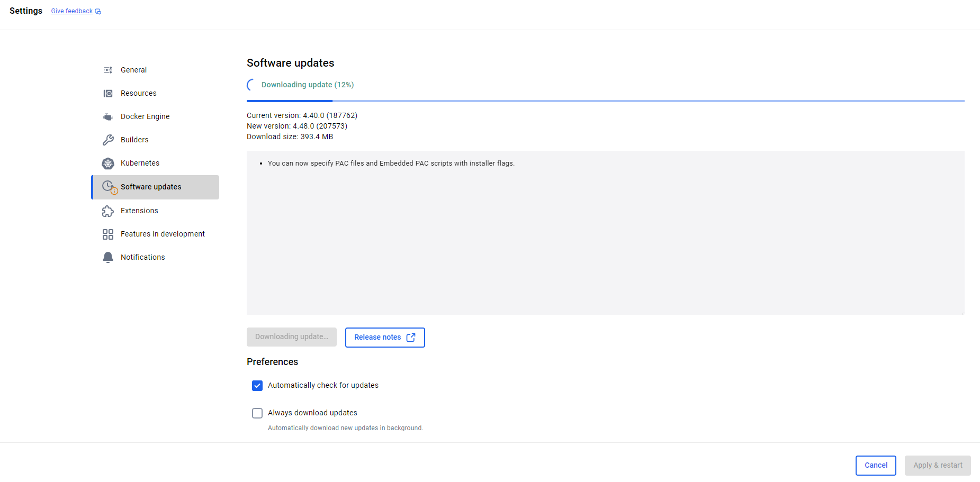Click the Kubernetes helm wheel icon
Screen dimensions: 980x482
[x=108, y=163]
